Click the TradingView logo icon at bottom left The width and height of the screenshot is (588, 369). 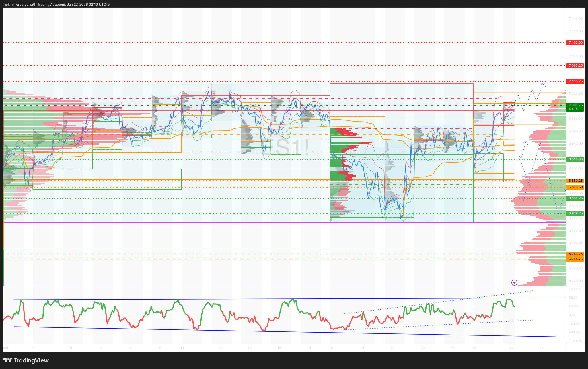tap(8, 360)
